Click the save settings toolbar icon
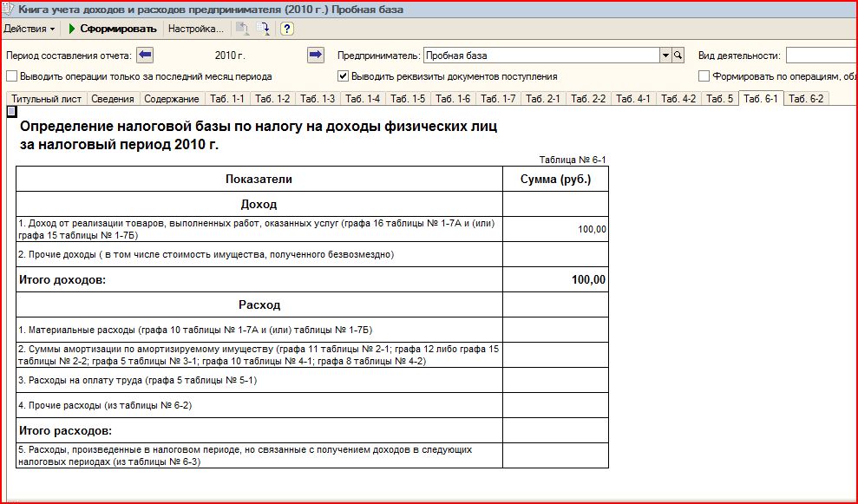 point(242,29)
